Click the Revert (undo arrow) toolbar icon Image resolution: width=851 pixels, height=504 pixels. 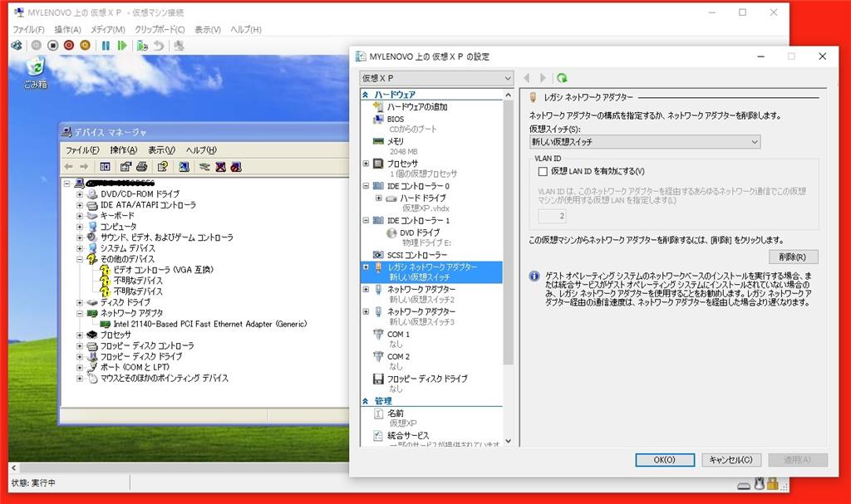click(159, 46)
